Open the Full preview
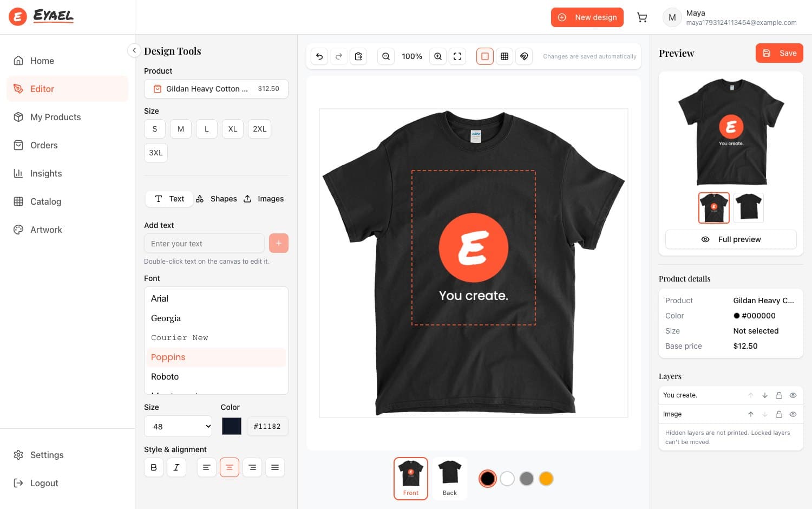Viewport: 812px width, 509px height. tap(731, 239)
